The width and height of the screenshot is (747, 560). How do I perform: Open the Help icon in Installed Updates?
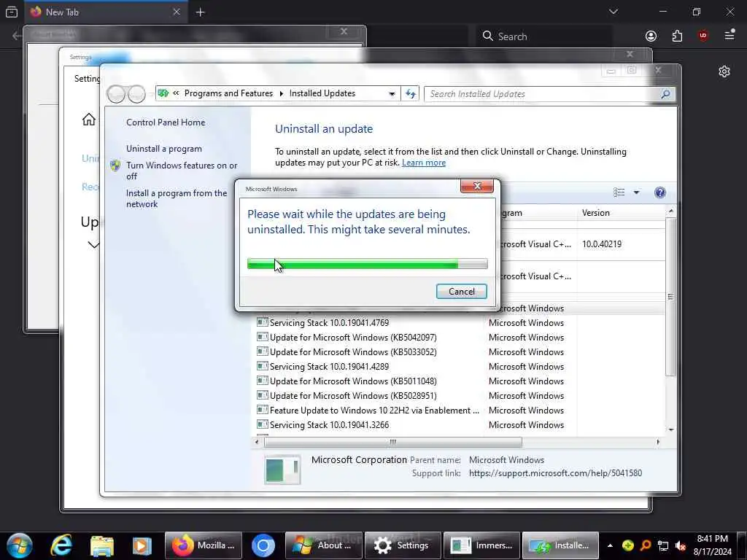(659, 192)
